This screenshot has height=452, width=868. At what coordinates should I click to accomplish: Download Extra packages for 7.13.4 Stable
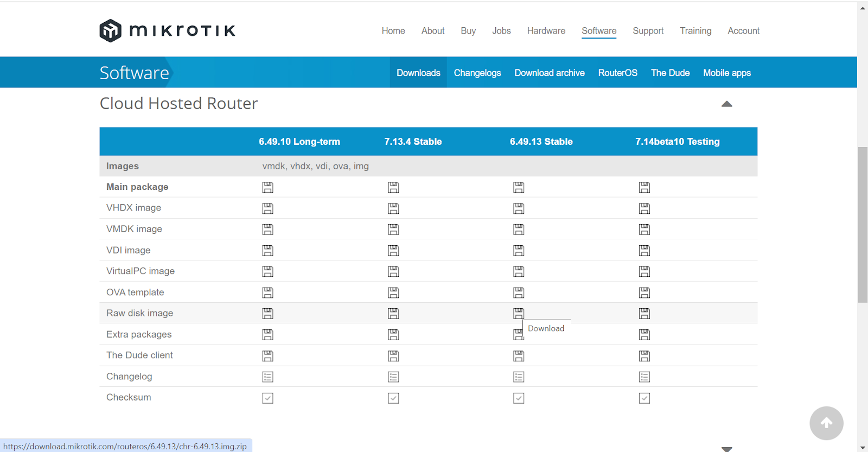point(393,335)
